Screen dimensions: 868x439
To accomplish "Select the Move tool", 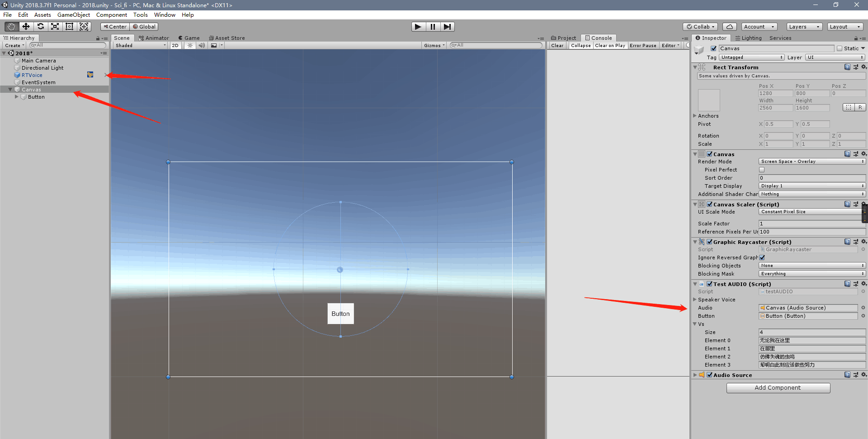I will 25,26.
